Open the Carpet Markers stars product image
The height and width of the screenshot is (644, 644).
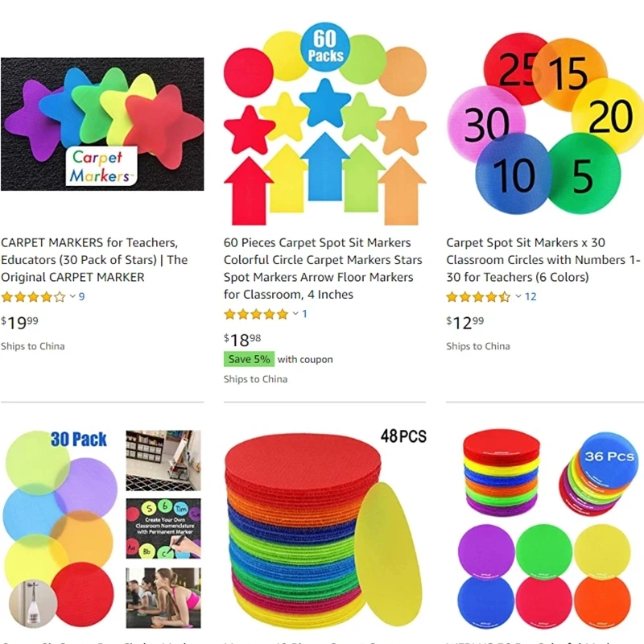pos(102,124)
